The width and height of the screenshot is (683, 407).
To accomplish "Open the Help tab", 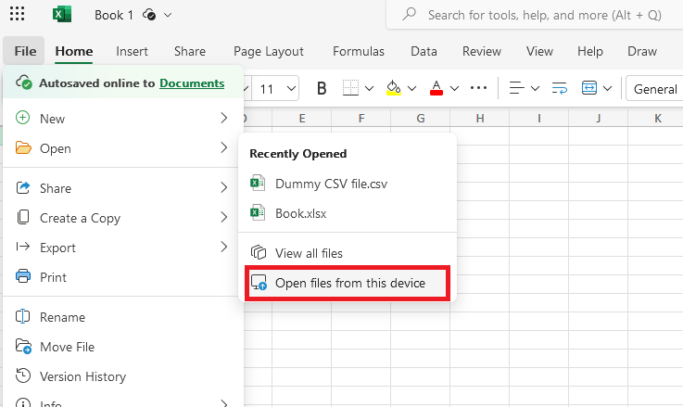I will click(x=590, y=51).
